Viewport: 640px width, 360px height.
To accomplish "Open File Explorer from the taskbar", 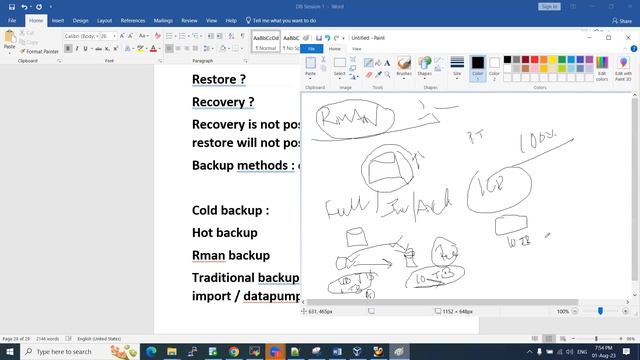I will coord(172,351).
